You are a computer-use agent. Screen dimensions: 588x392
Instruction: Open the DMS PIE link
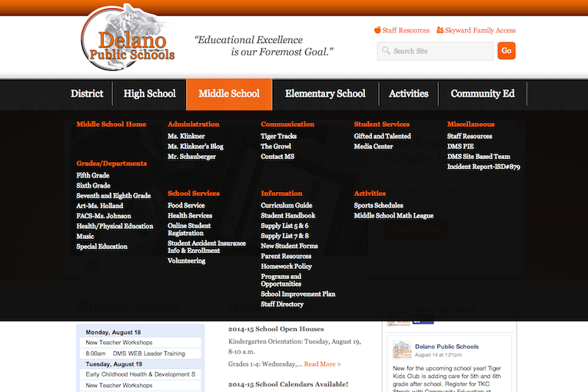[x=460, y=146]
